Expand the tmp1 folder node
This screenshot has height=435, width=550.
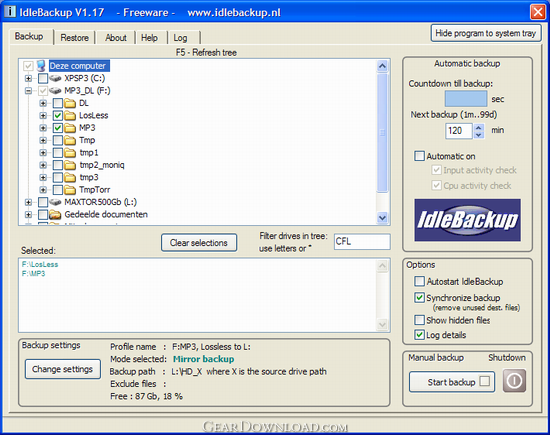(43, 153)
